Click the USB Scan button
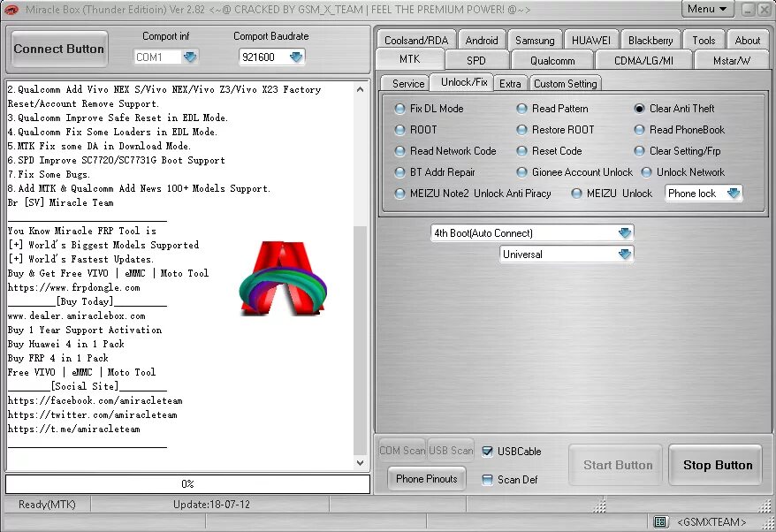 pyautogui.click(x=451, y=451)
